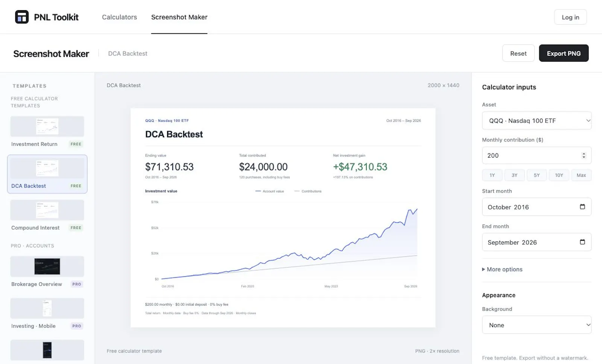This screenshot has height=364, width=602.
Task: Open the End month calendar picker icon
Action: coord(582,242)
